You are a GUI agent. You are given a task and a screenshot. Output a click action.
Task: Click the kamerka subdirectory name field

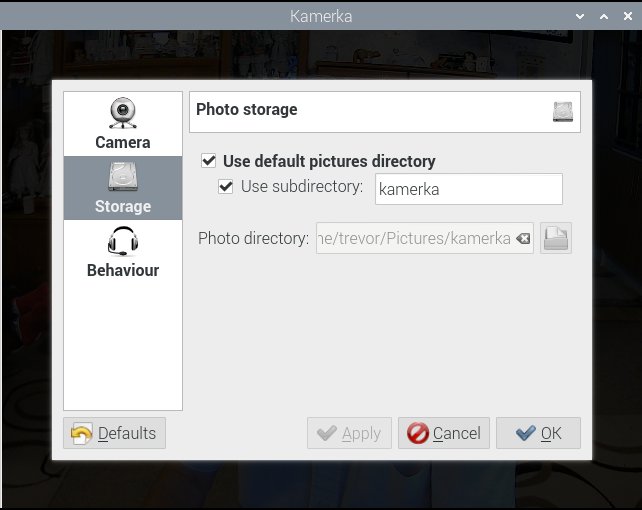469,189
